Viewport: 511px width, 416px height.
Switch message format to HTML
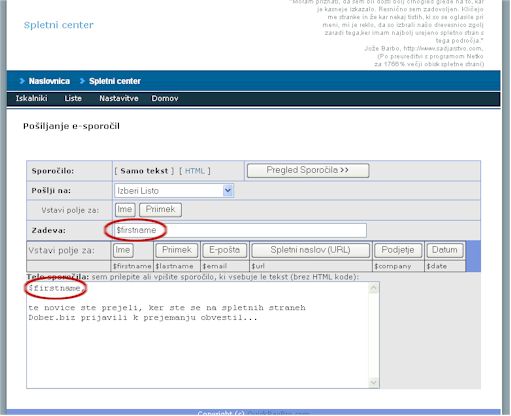[195, 171]
